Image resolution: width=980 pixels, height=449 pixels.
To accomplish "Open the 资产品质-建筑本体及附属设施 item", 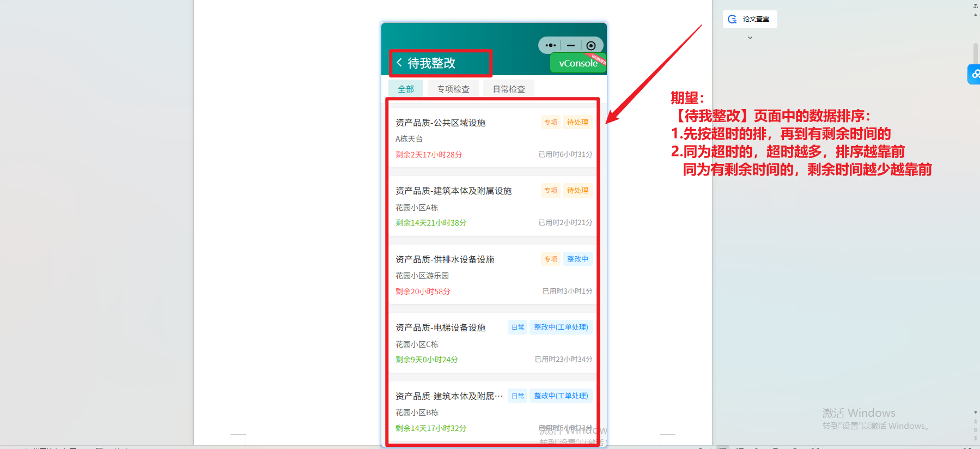I will click(x=454, y=191).
